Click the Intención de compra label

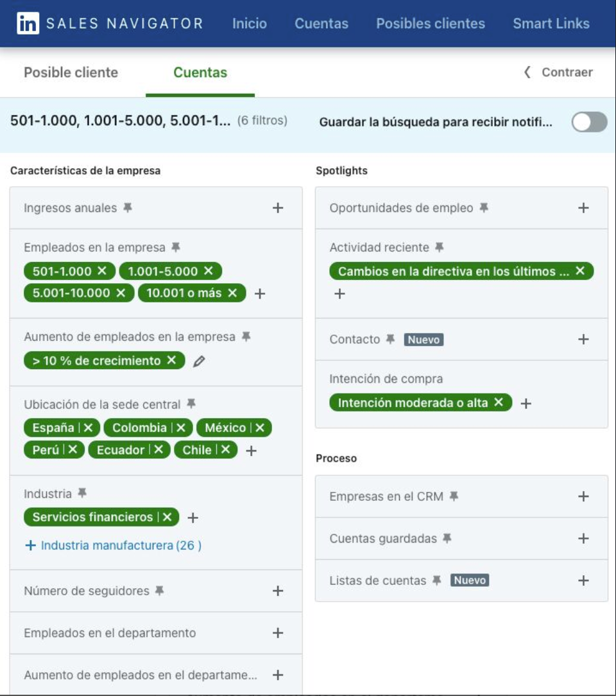tap(386, 379)
